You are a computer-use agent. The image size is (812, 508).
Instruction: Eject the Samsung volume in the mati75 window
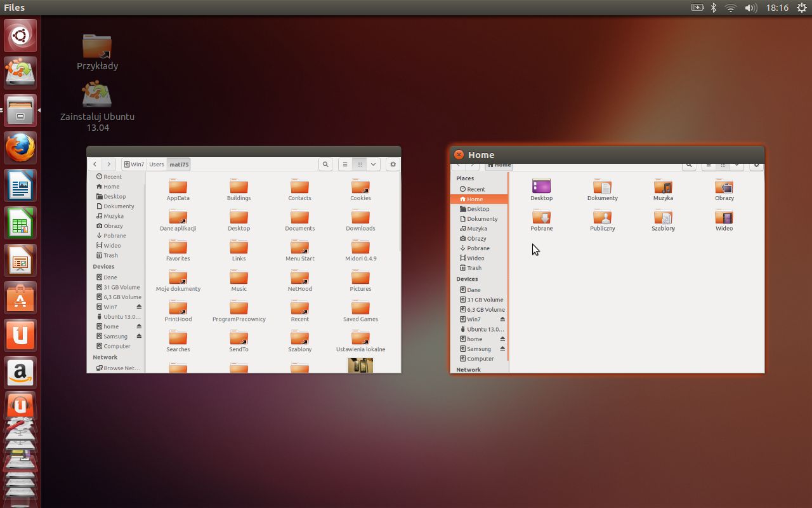click(x=139, y=336)
